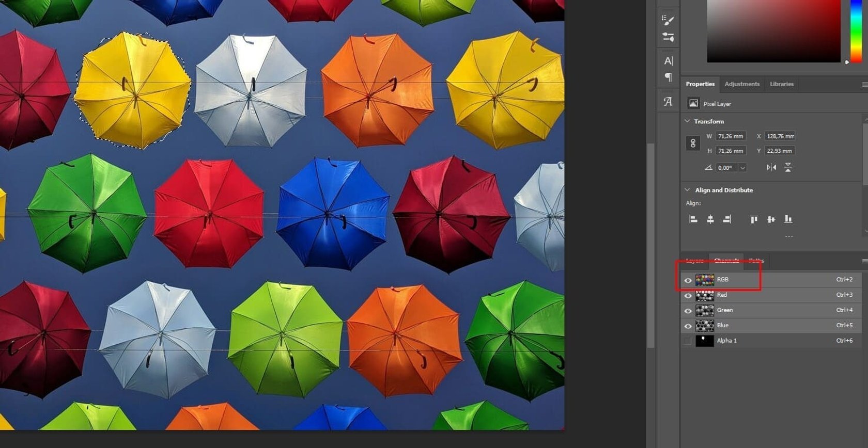The width and height of the screenshot is (868, 448).
Task: Open the rotation angle dropdown
Action: [x=742, y=168]
